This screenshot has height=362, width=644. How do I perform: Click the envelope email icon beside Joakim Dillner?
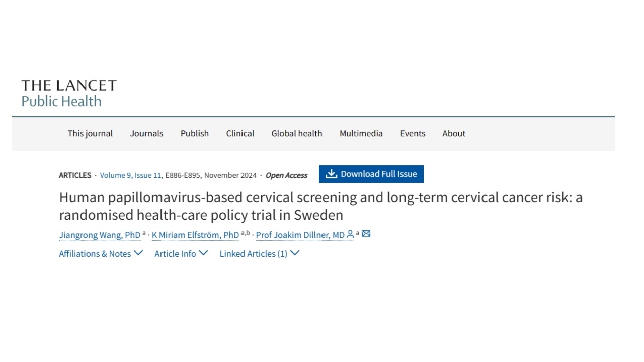(x=366, y=234)
